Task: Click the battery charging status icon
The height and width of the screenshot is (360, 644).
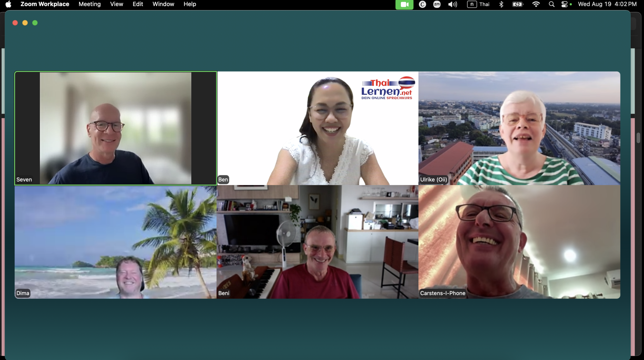Action: (518, 4)
